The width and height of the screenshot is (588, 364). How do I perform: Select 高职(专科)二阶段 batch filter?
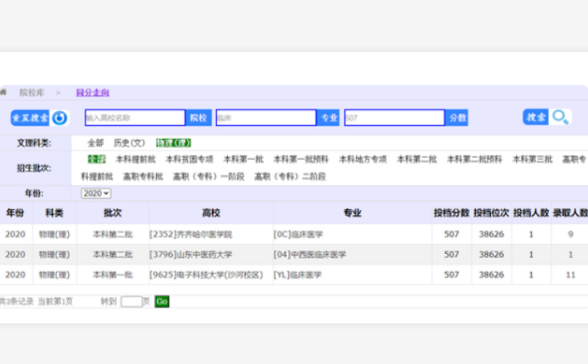coord(290,176)
